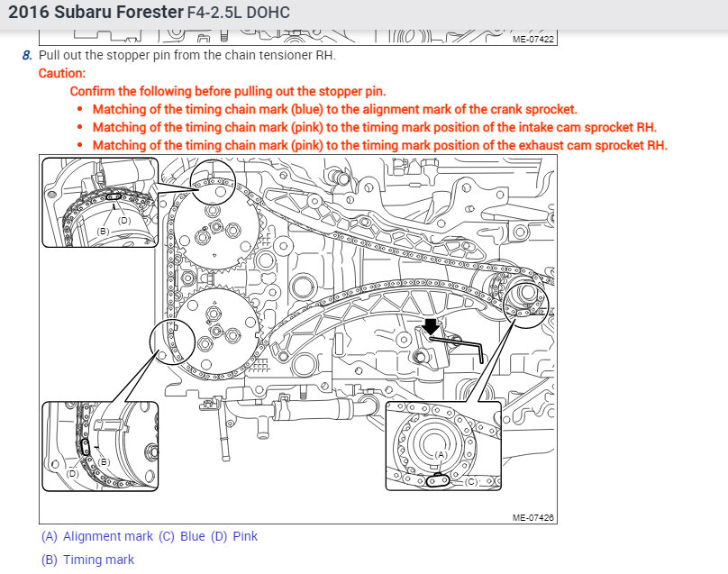Click the 2016 Subaru Forester header title
This screenshot has width=728, height=574.
click(96, 12)
